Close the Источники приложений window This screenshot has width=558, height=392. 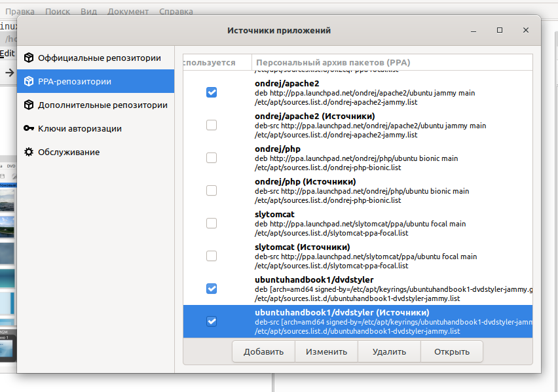[x=526, y=30]
